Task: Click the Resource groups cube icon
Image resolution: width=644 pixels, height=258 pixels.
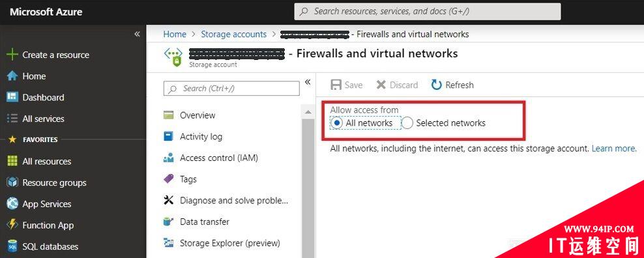Action: (x=12, y=182)
